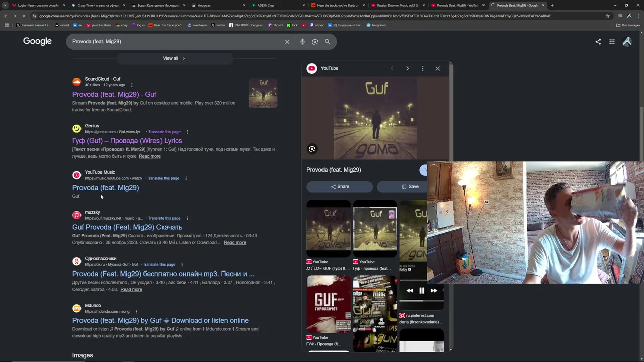Share the Provoda image
The height and width of the screenshot is (362, 644).
pyautogui.click(x=340, y=187)
